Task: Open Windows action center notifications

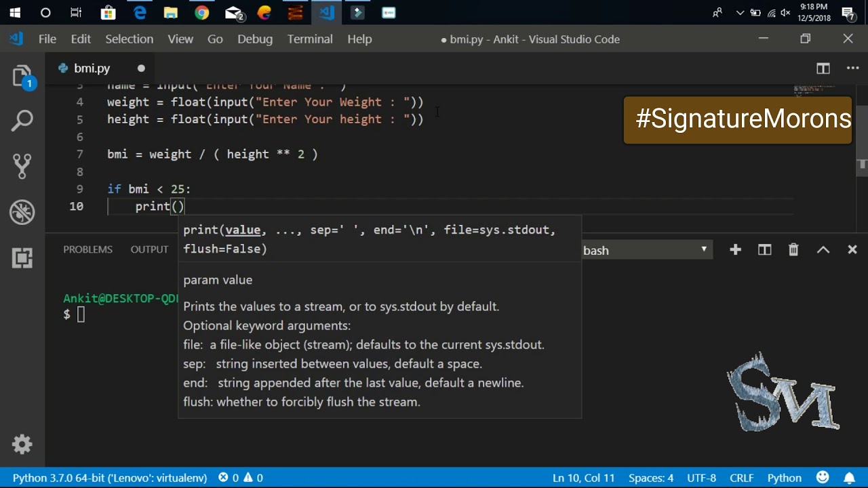Action: [848, 13]
